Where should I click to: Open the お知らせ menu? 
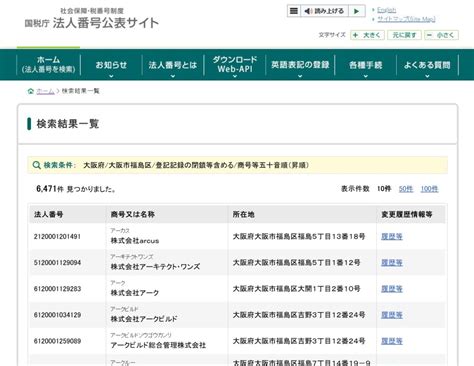pos(111,65)
